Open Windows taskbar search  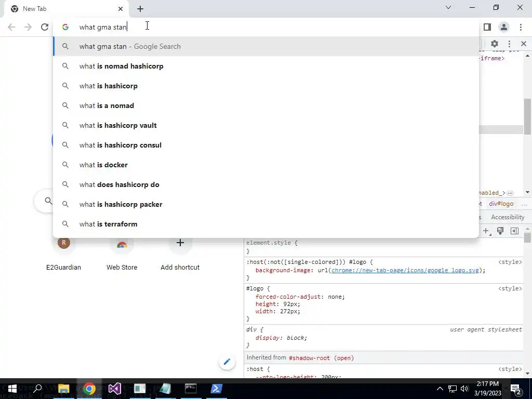pyautogui.click(x=37, y=389)
